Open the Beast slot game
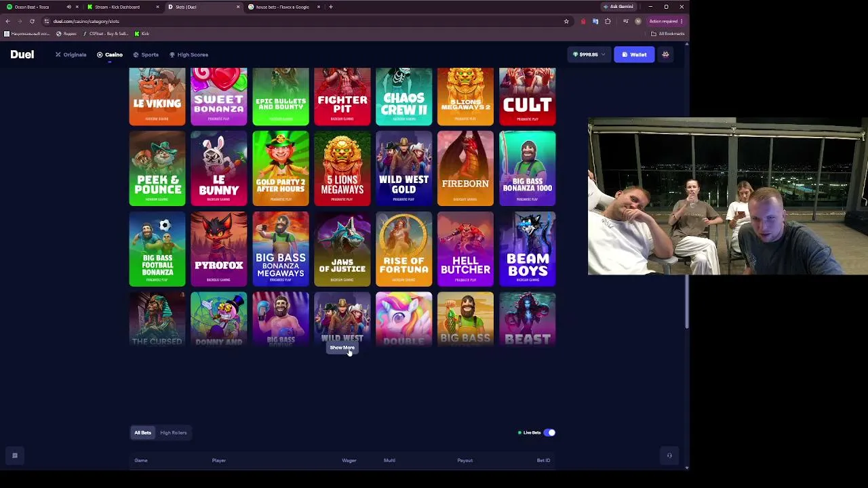This screenshot has width=868, height=488. tap(528, 319)
